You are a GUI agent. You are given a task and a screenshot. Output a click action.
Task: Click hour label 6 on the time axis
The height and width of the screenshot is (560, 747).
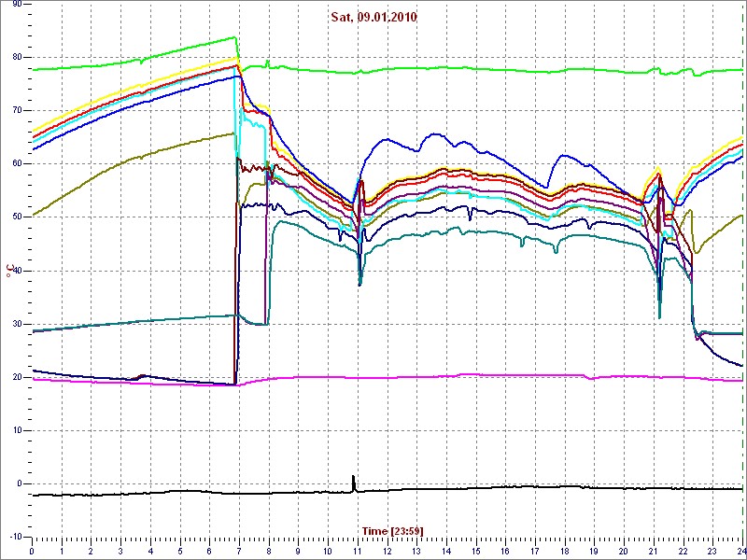click(x=209, y=552)
